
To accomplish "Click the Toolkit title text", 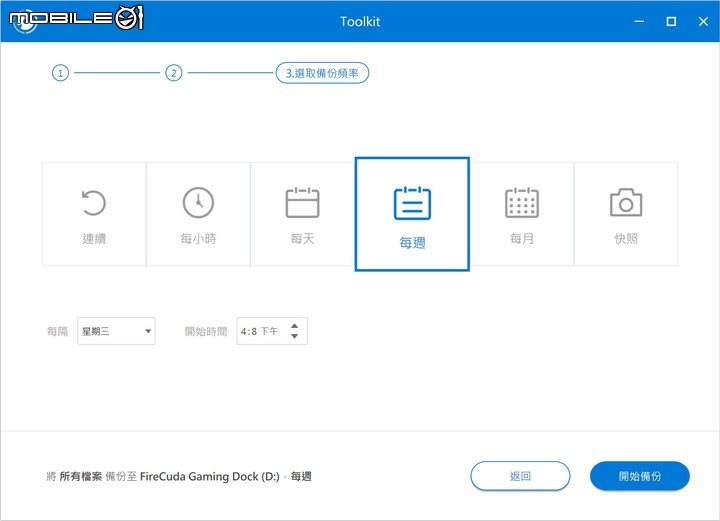I will (x=360, y=22).
